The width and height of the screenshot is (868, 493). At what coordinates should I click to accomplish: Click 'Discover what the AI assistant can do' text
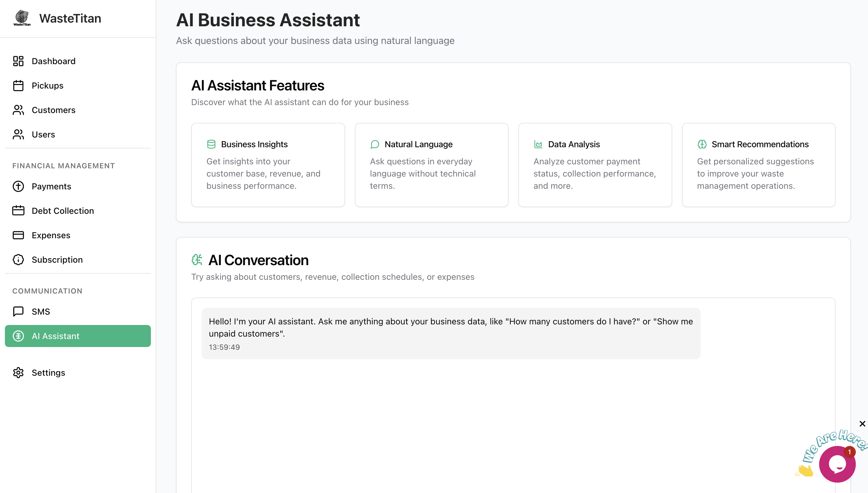[300, 102]
